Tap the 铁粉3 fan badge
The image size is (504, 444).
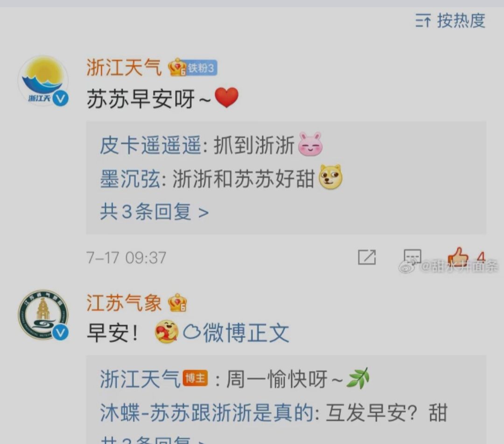coord(202,68)
